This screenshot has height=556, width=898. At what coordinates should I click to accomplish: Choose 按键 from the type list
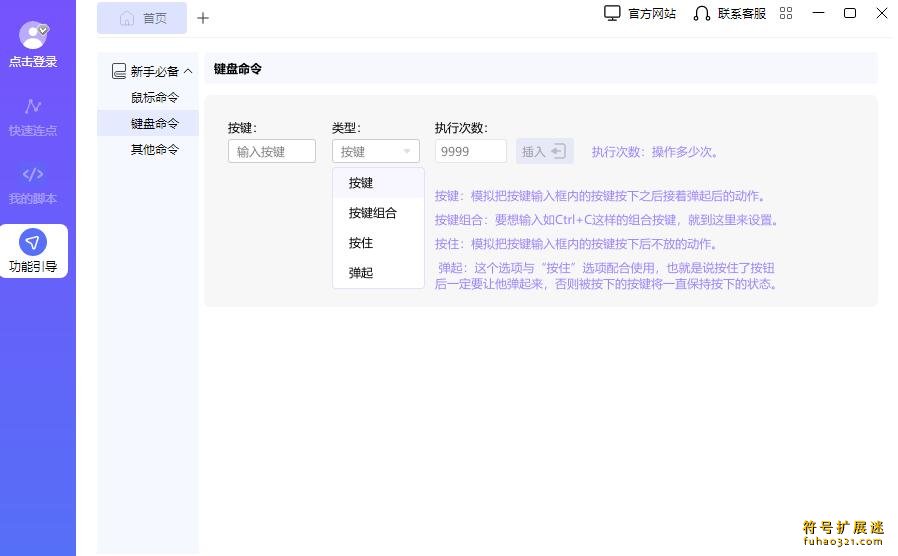click(378, 183)
